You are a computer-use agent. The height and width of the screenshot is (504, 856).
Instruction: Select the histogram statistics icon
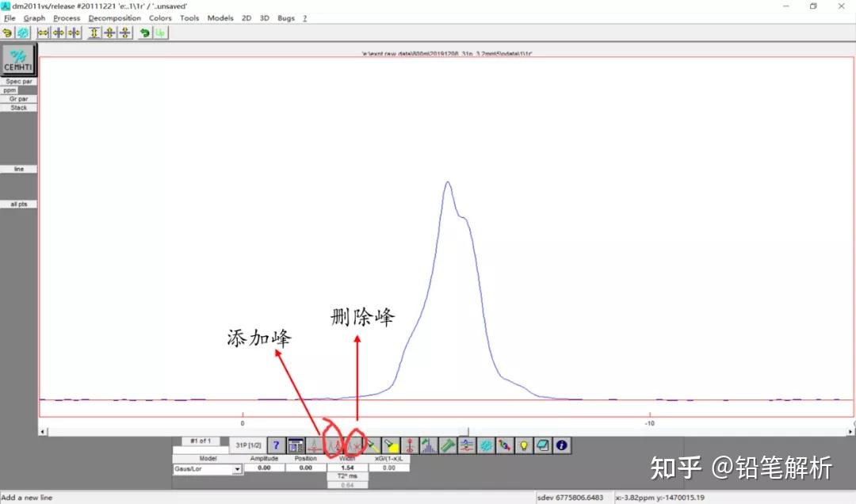[x=429, y=445]
